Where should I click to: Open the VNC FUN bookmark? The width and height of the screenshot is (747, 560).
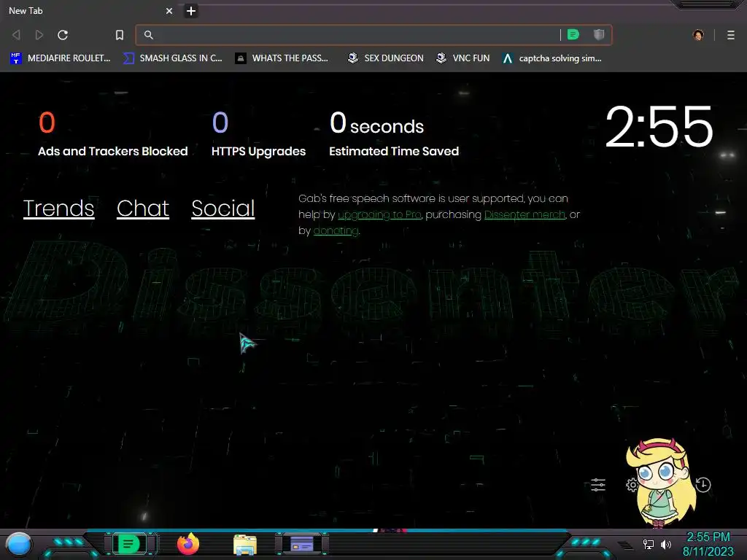pos(463,58)
